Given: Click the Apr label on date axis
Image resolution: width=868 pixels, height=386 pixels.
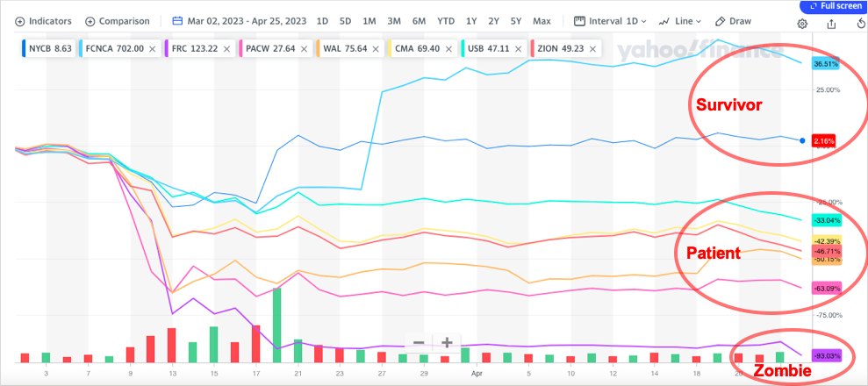Looking at the screenshot, I should click(x=475, y=374).
